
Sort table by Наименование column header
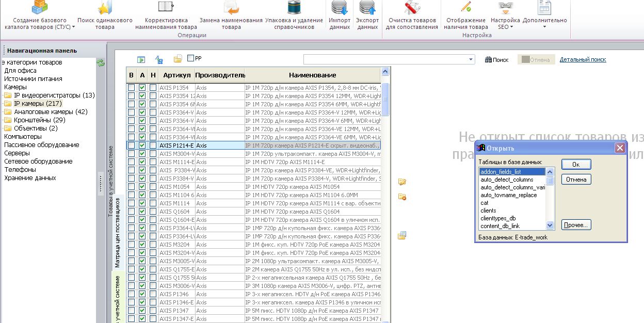point(313,75)
